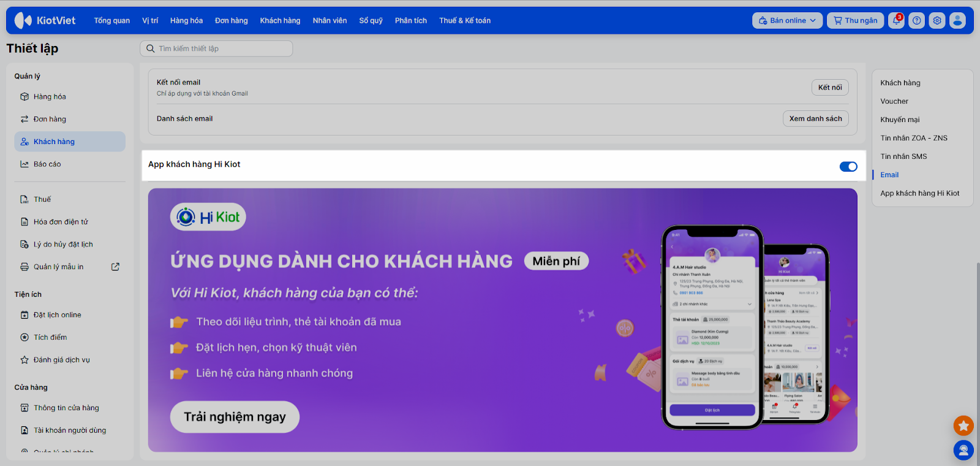
Task: Click the Xem danh sách button
Action: pyautogui.click(x=816, y=118)
